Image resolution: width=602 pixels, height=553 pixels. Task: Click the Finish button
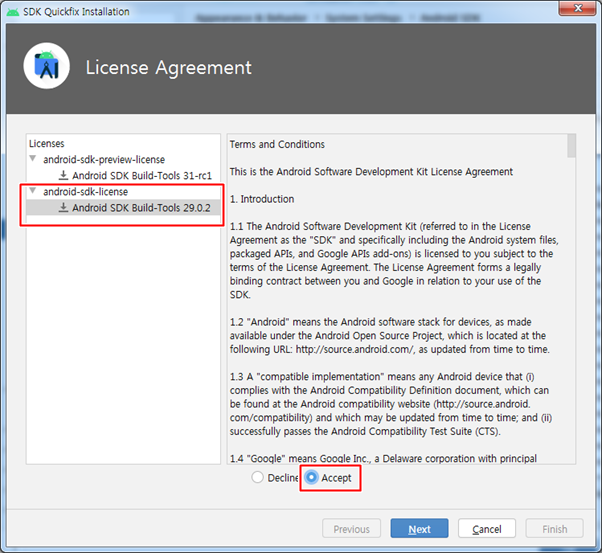pyautogui.click(x=554, y=528)
